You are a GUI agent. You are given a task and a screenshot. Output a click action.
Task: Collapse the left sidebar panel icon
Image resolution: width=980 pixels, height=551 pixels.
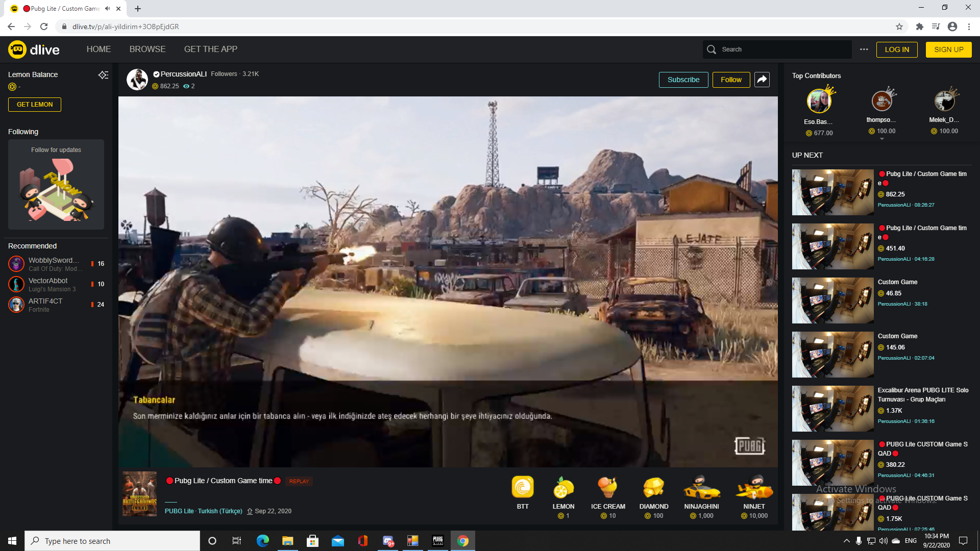click(x=103, y=75)
